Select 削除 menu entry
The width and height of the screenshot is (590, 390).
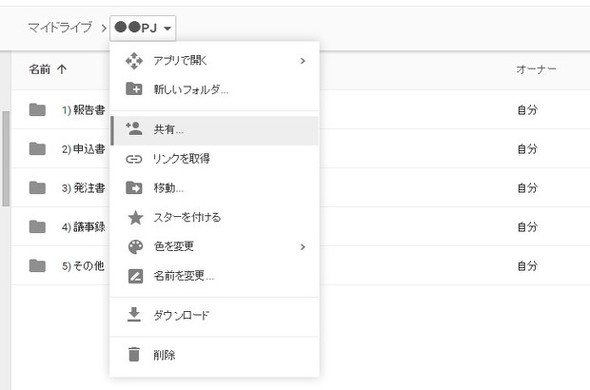click(214, 355)
